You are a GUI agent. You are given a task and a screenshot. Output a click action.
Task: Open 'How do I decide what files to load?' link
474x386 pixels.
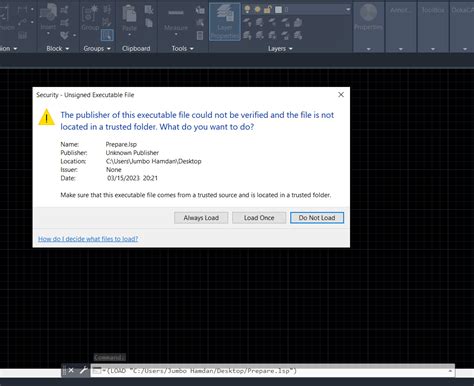point(88,239)
